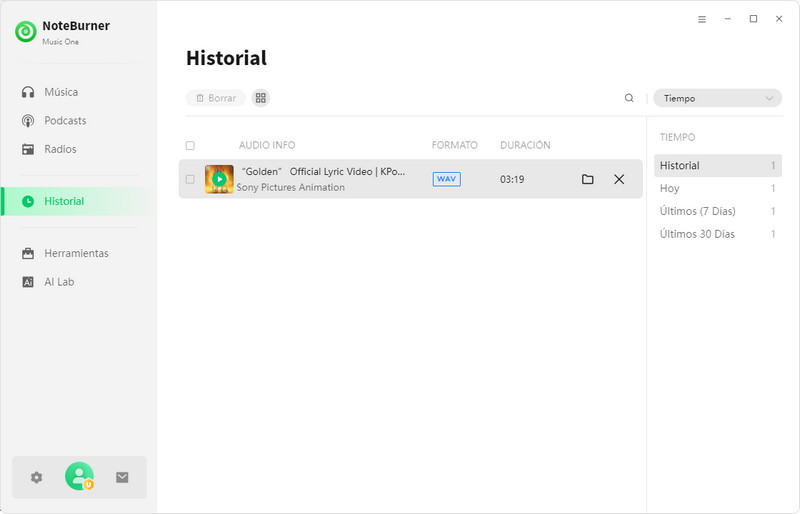The height and width of the screenshot is (514, 800).
Task: Expand the Tiempo dropdown
Action: (x=717, y=98)
